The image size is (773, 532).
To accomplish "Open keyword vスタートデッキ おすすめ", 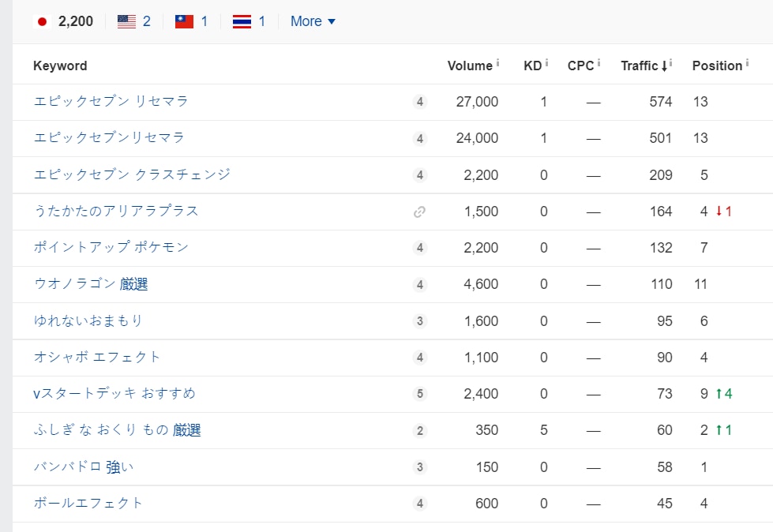I will pos(114,394).
